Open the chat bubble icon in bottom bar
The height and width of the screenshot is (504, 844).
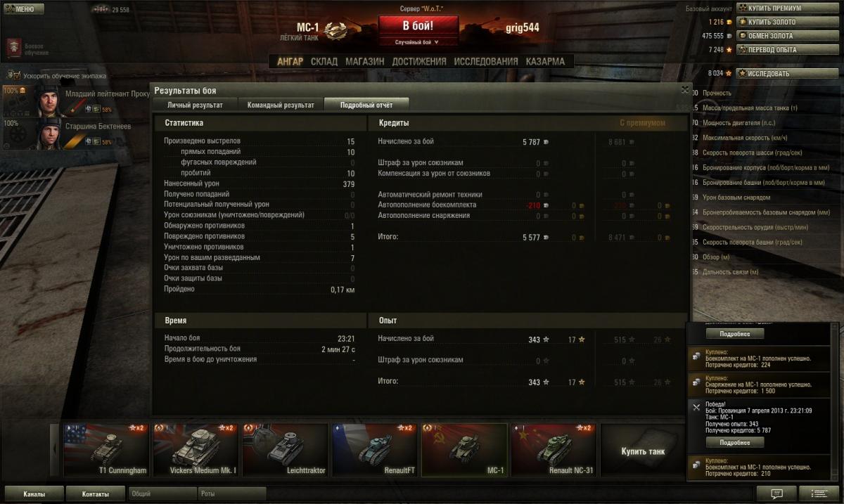[x=776, y=493]
